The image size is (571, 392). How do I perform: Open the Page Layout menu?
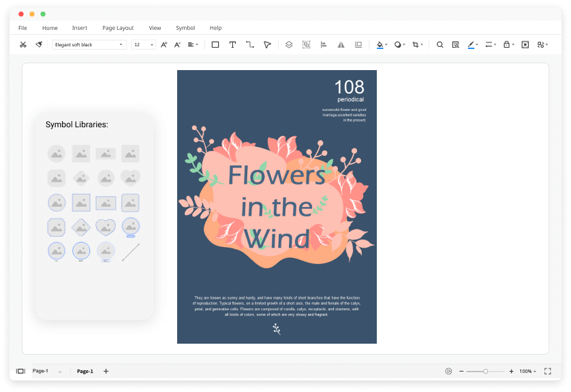118,28
